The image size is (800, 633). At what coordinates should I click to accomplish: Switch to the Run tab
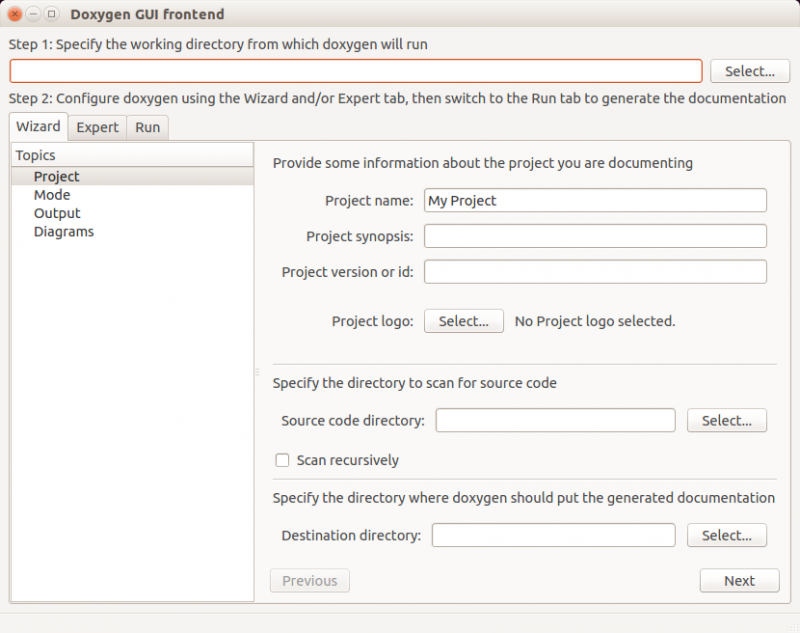147,127
